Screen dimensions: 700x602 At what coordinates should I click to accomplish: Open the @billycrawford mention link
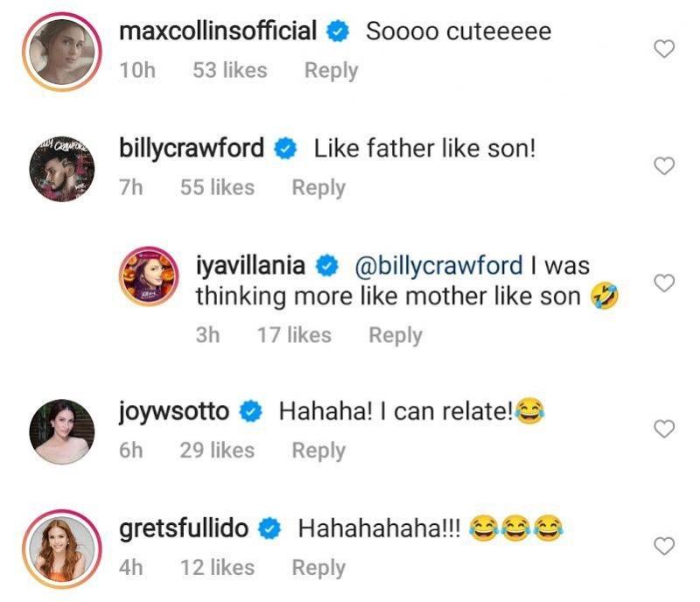point(438,265)
